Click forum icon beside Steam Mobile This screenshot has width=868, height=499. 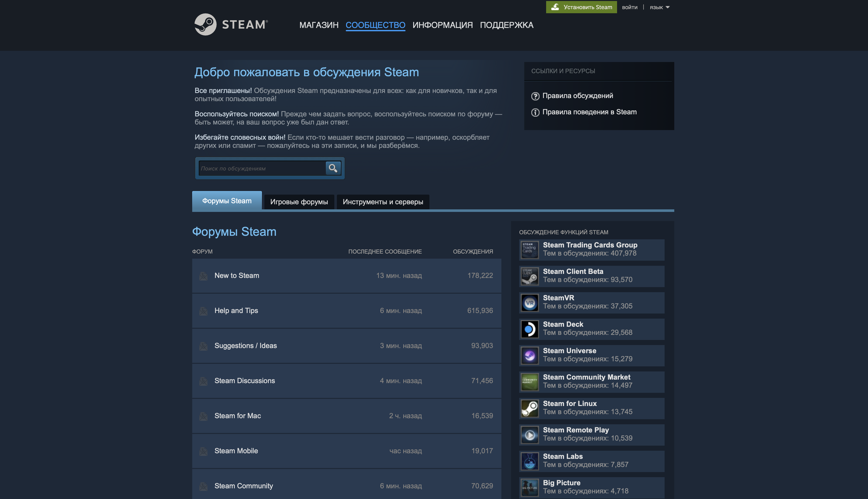[203, 451]
